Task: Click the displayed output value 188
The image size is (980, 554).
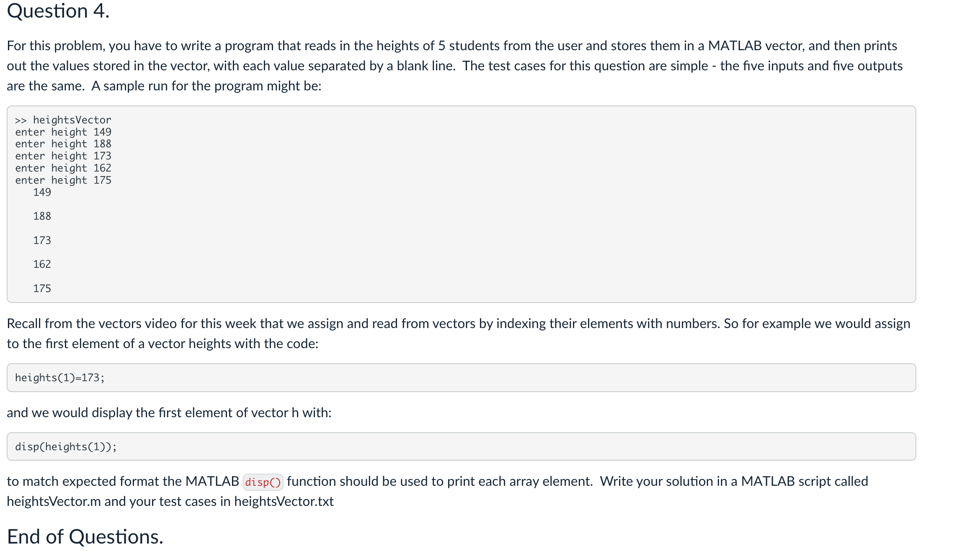Action: (42, 216)
